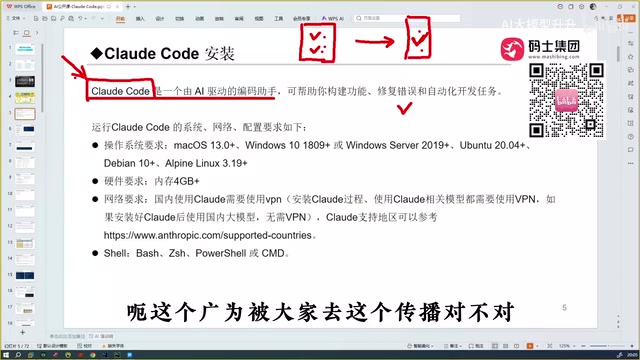
Task: Select slide 6 thumbnail
Action: click(25, 130)
